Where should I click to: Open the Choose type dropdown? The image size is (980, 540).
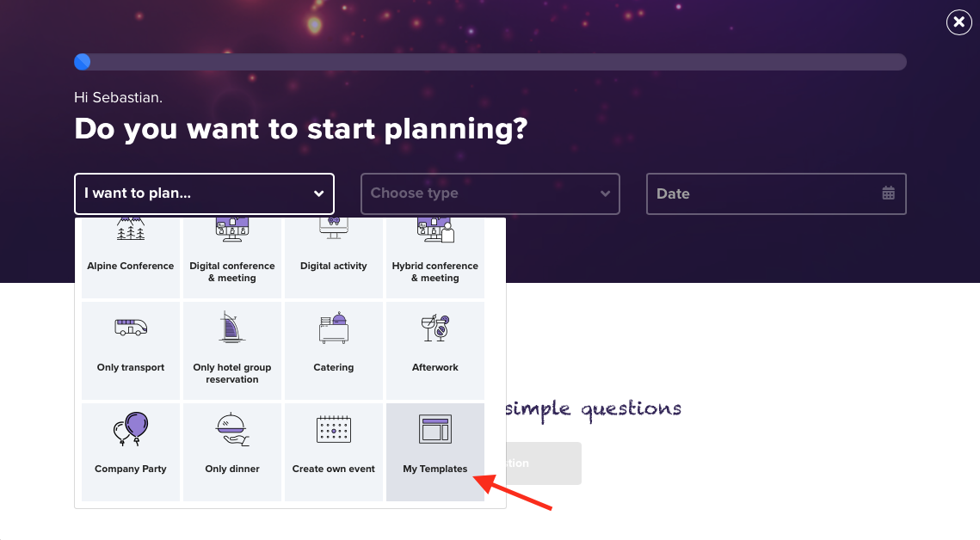490,193
